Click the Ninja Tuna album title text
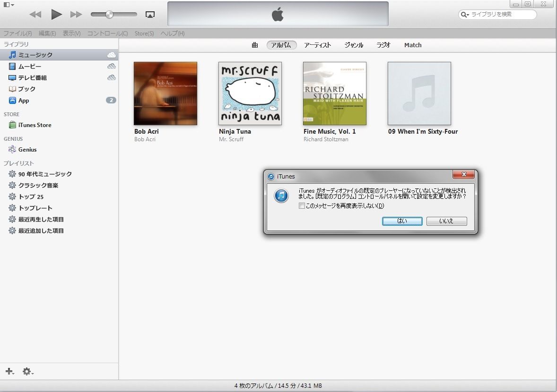The width and height of the screenshot is (557, 392). (235, 131)
